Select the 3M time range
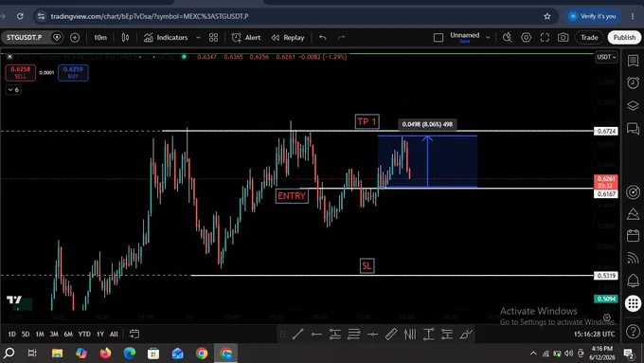 pos(54,334)
